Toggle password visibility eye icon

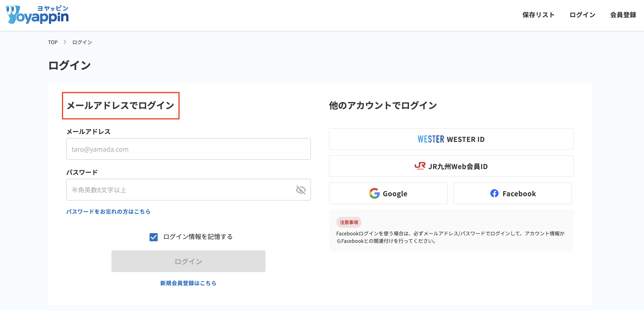click(x=301, y=190)
